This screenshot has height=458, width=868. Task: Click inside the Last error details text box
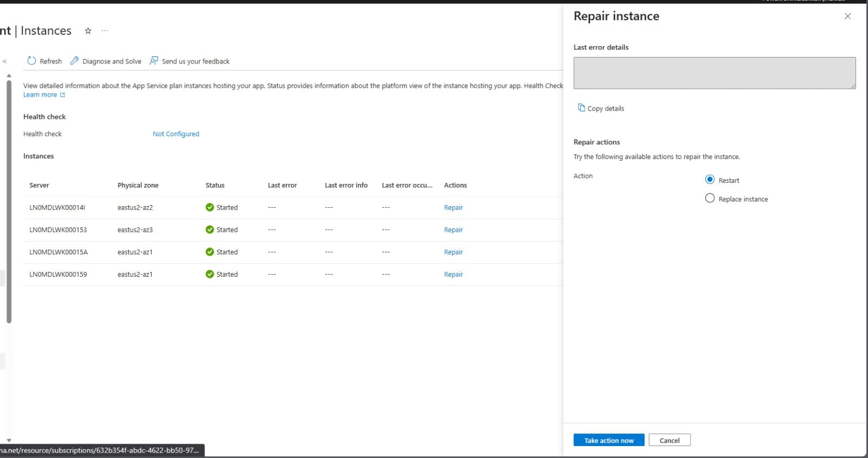tap(714, 73)
